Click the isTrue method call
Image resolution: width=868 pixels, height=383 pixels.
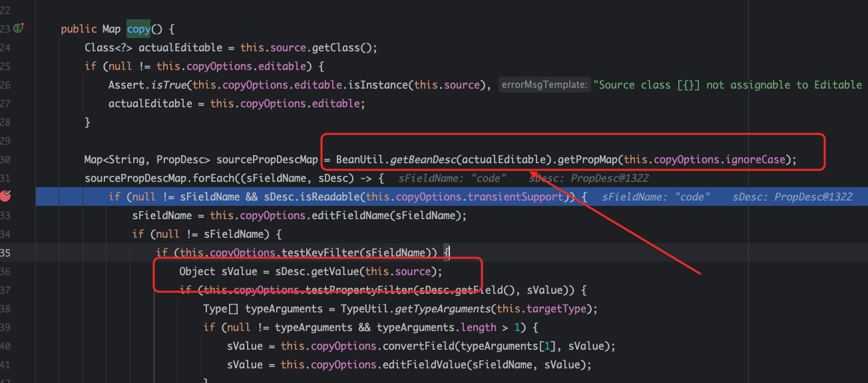(x=168, y=85)
